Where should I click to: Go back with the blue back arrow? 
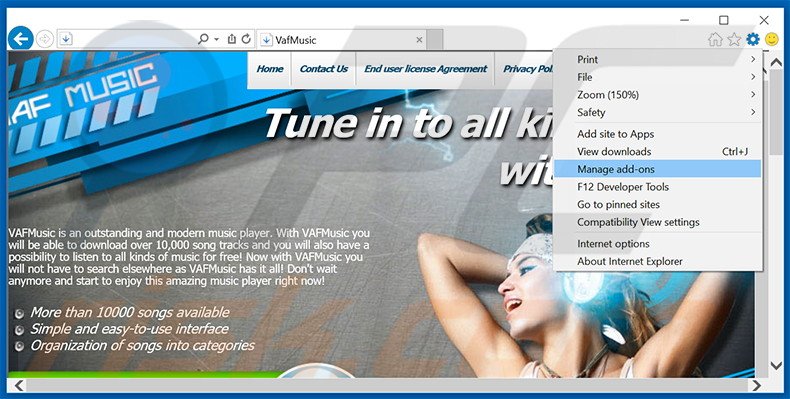coord(21,39)
